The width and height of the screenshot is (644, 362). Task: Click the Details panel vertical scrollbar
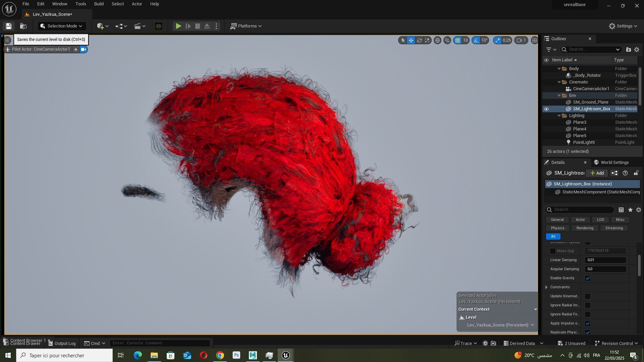(x=639, y=265)
